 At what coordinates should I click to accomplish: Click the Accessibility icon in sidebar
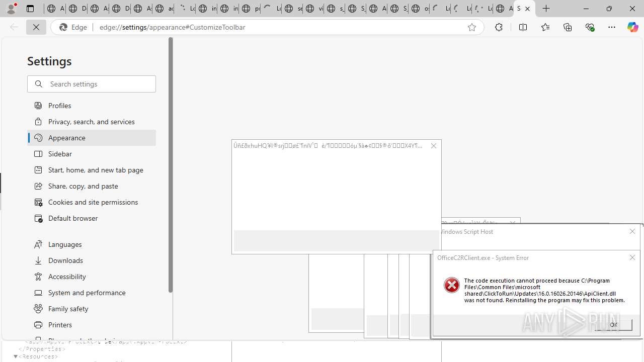tap(38, 276)
